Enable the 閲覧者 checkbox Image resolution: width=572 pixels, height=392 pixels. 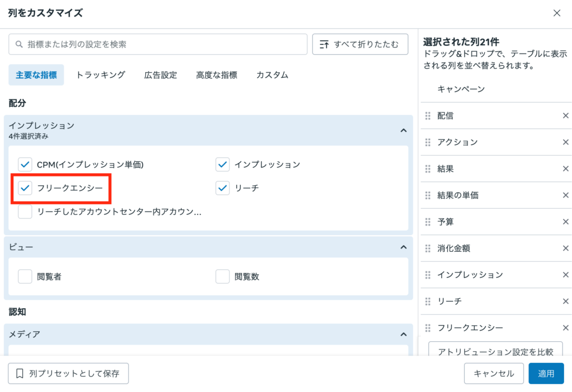pos(25,276)
